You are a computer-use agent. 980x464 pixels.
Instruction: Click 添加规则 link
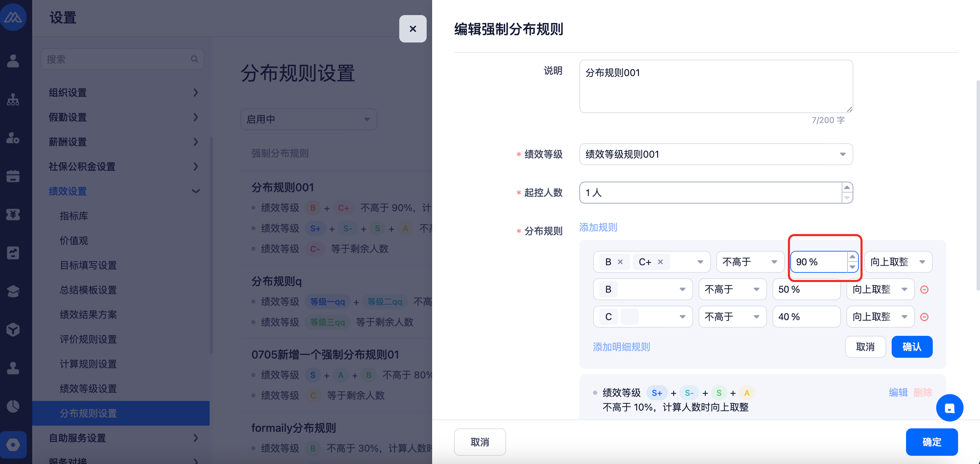click(598, 227)
